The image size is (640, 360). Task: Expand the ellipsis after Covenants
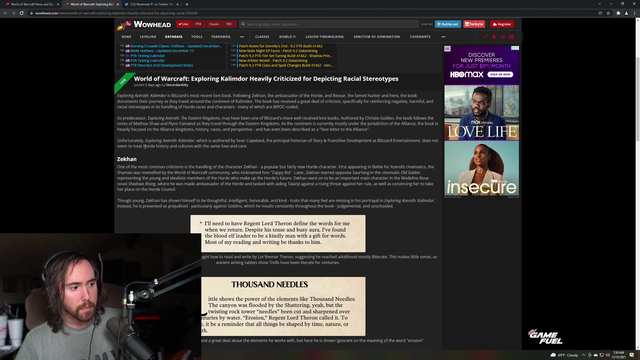coord(443,37)
